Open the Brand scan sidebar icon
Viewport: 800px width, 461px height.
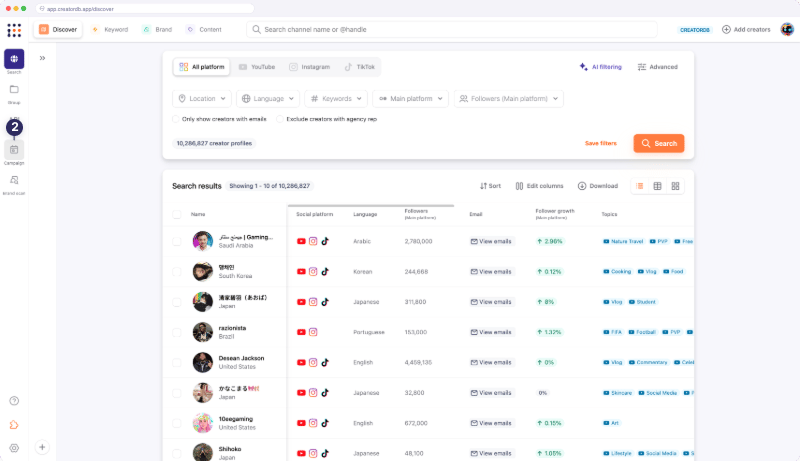(14, 180)
